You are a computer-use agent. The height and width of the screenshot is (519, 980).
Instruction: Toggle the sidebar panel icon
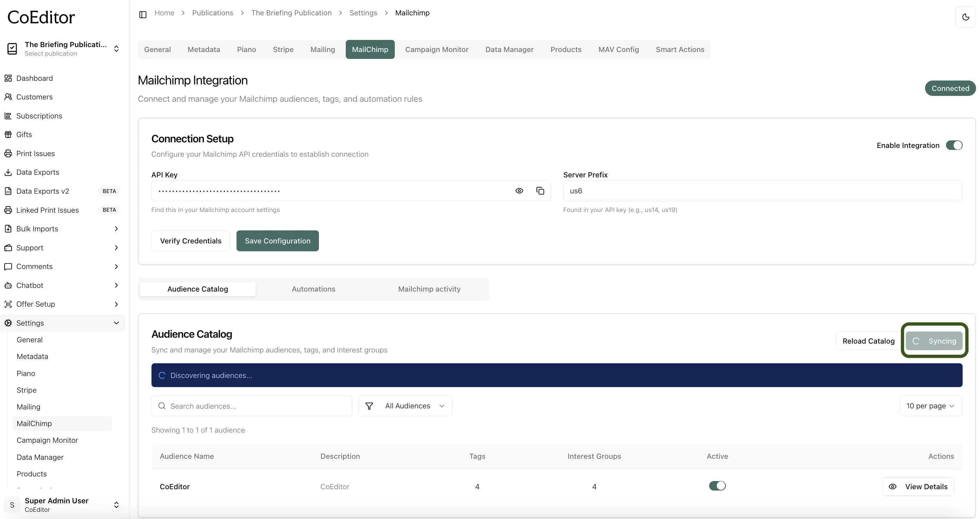(143, 14)
